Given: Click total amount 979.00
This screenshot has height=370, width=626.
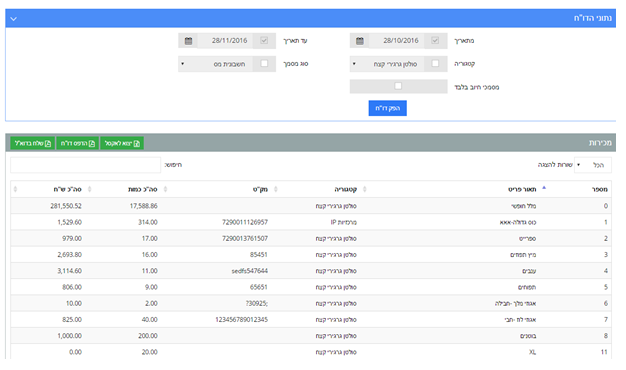Looking at the screenshot, I should [72, 239].
